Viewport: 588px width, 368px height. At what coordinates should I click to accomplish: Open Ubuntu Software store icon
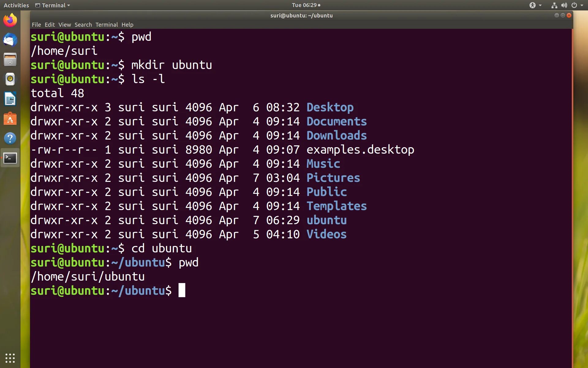[10, 119]
